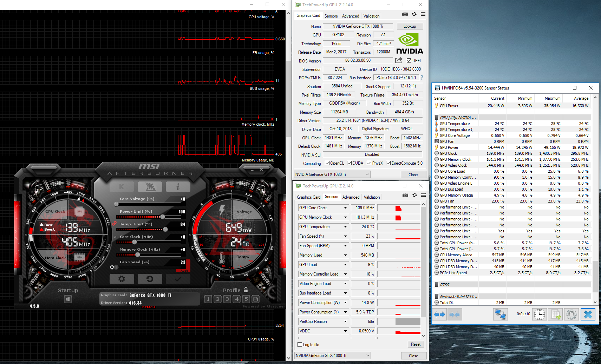Click Close button in GPU-Z Sensors window
Viewport: 601px width, 364px height.
coord(413,356)
